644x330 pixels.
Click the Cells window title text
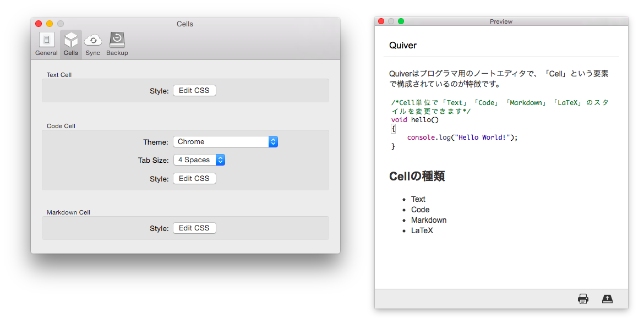coord(185,24)
